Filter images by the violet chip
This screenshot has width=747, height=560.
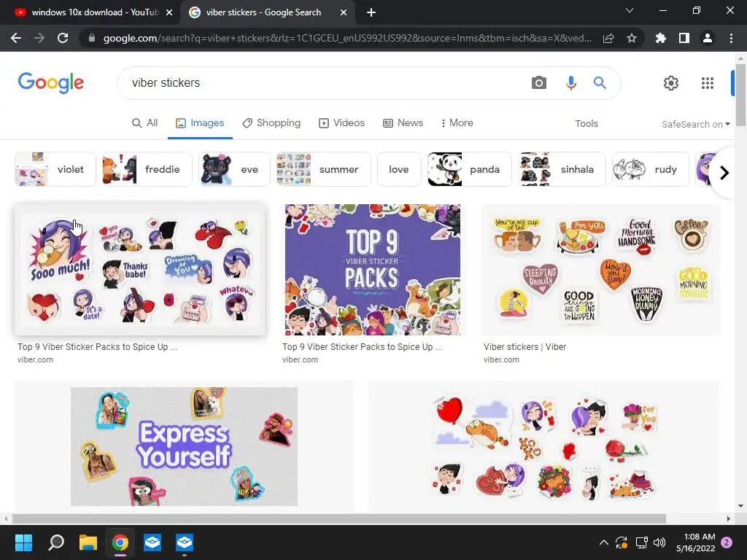pyautogui.click(x=55, y=169)
